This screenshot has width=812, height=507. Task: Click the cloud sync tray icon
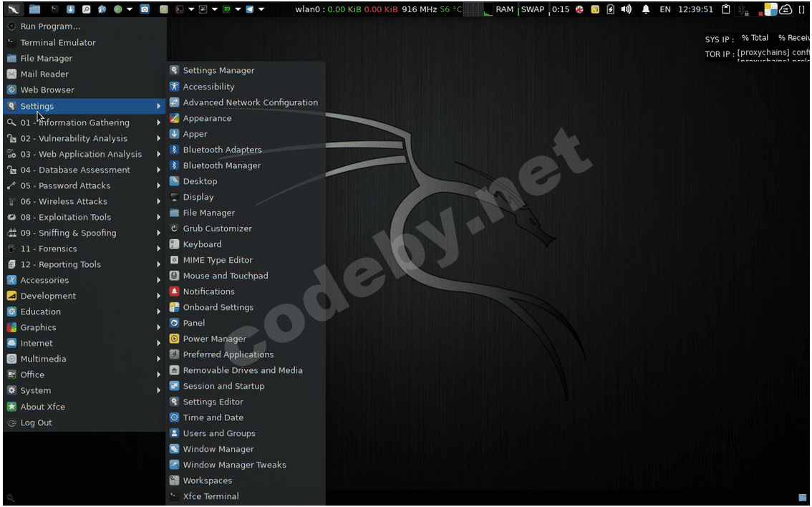tap(786, 9)
